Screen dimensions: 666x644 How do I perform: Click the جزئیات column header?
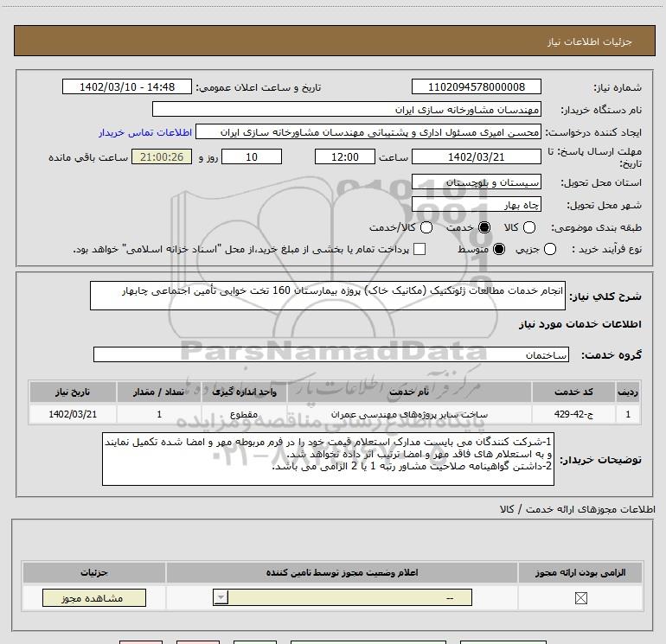coord(94,572)
